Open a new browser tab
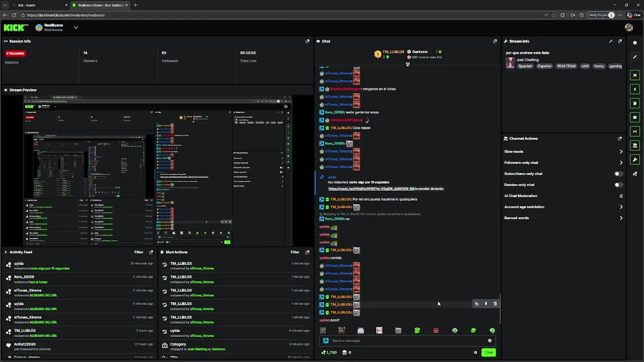Image resolution: width=644 pixels, height=362 pixels. coord(135,5)
